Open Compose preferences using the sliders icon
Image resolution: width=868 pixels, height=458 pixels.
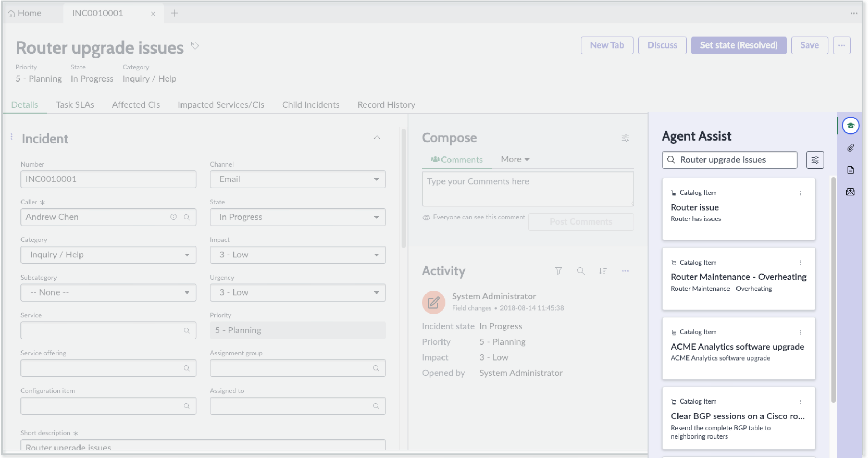pos(625,138)
